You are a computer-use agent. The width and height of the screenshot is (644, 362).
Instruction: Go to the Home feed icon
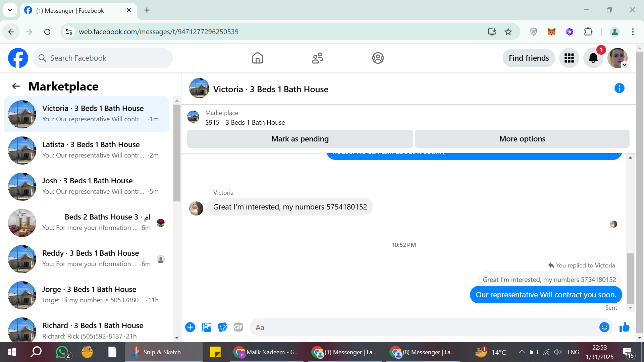[257, 58]
